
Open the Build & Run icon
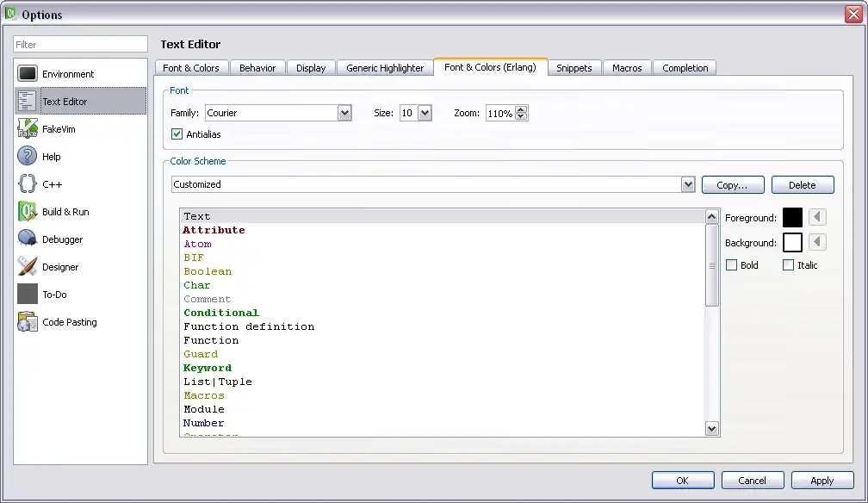tap(28, 212)
